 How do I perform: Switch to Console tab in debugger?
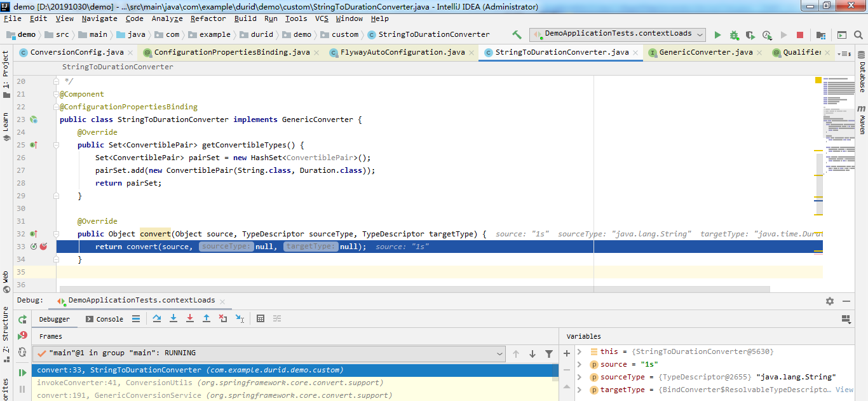[104, 319]
